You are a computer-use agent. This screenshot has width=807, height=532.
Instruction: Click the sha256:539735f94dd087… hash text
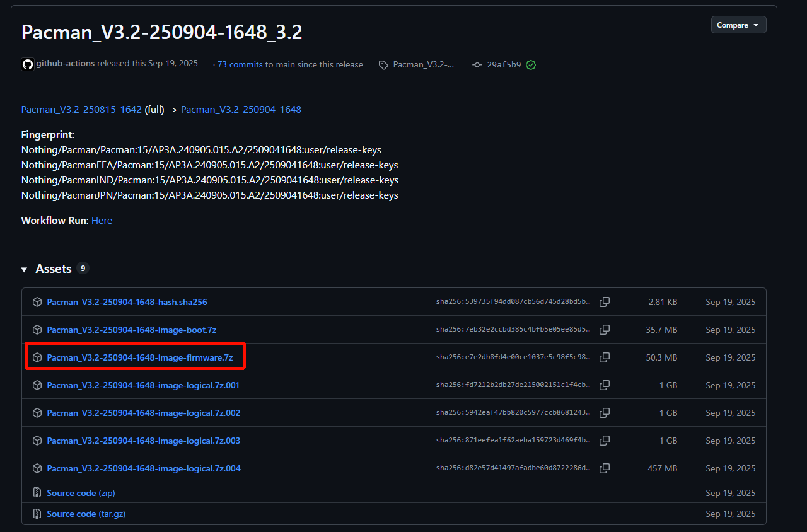pyautogui.click(x=513, y=302)
